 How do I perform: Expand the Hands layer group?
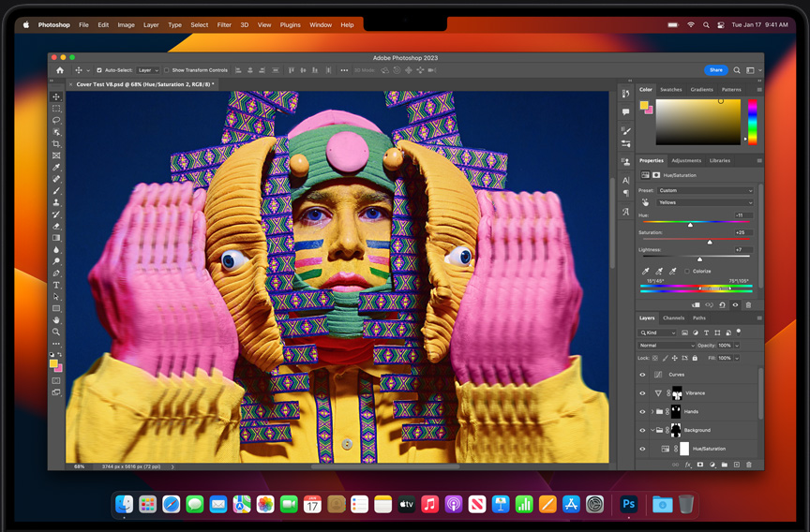(x=652, y=412)
